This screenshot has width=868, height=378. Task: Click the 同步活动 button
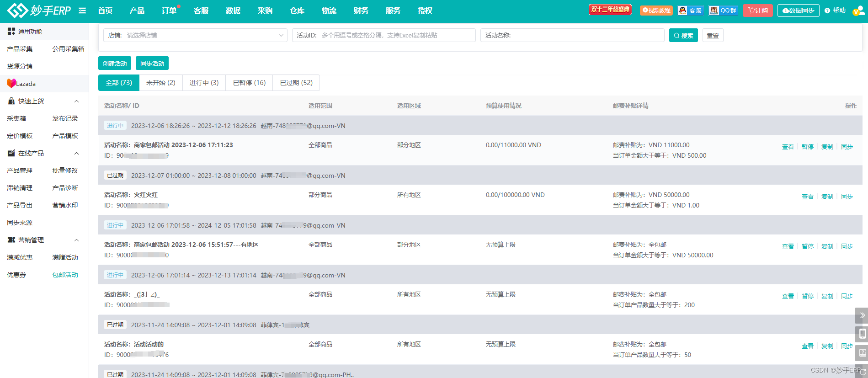pos(152,64)
